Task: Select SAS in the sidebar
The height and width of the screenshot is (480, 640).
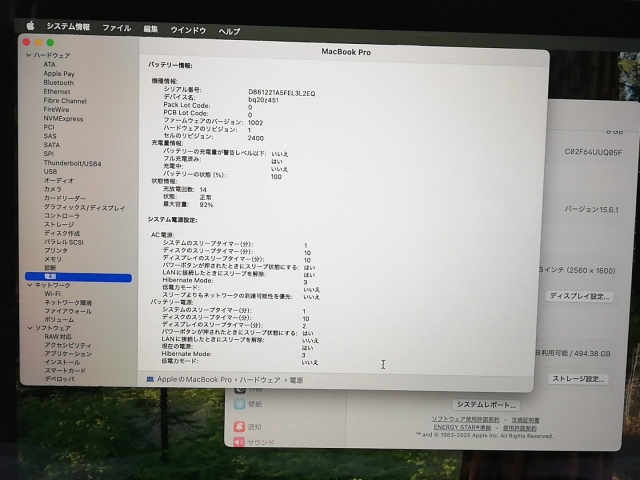Action: (50, 136)
